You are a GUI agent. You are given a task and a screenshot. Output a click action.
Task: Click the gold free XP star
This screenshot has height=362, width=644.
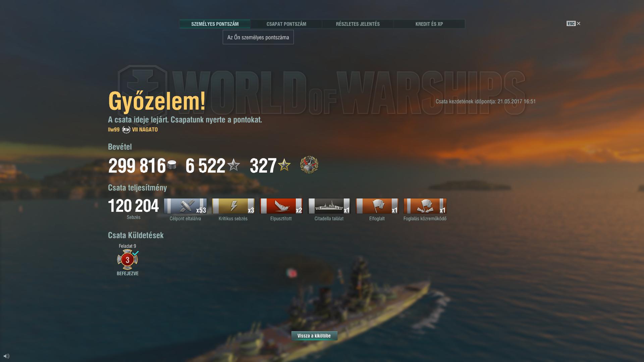click(x=284, y=165)
